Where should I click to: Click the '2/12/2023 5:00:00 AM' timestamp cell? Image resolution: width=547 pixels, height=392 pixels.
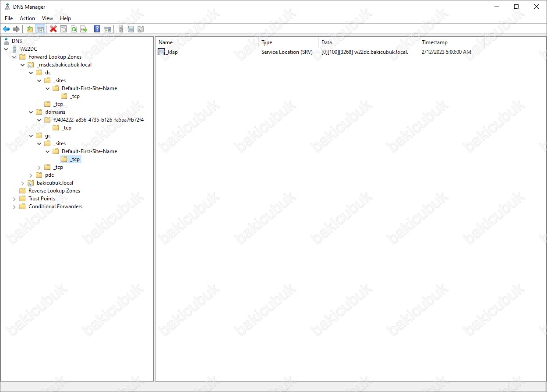click(x=446, y=52)
